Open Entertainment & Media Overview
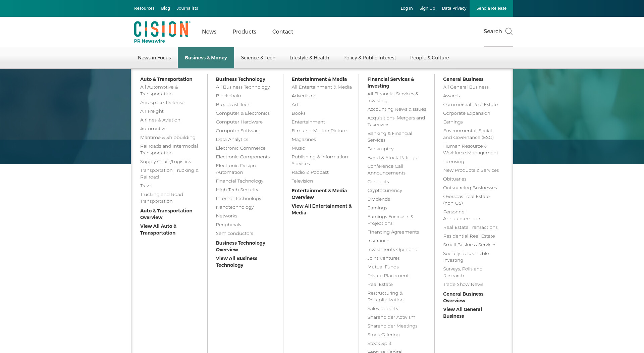Image resolution: width=644 pixels, height=353 pixels. pyautogui.click(x=319, y=194)
